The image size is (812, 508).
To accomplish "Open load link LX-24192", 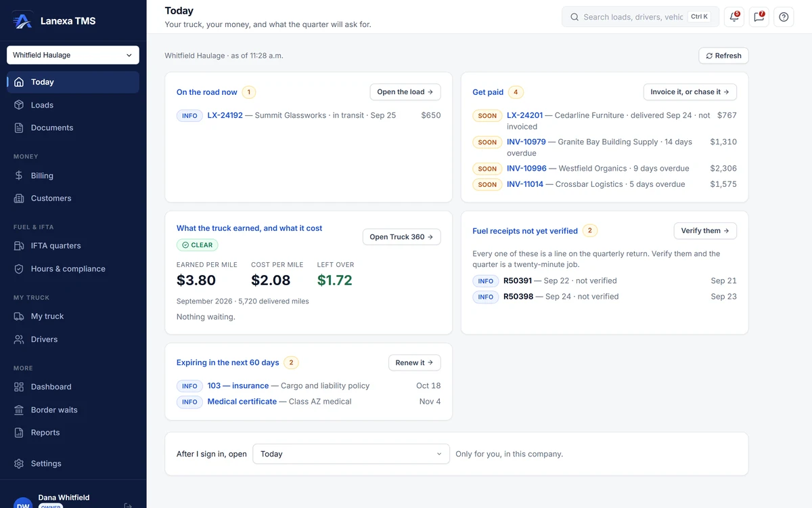I will [x=225, y=115].
